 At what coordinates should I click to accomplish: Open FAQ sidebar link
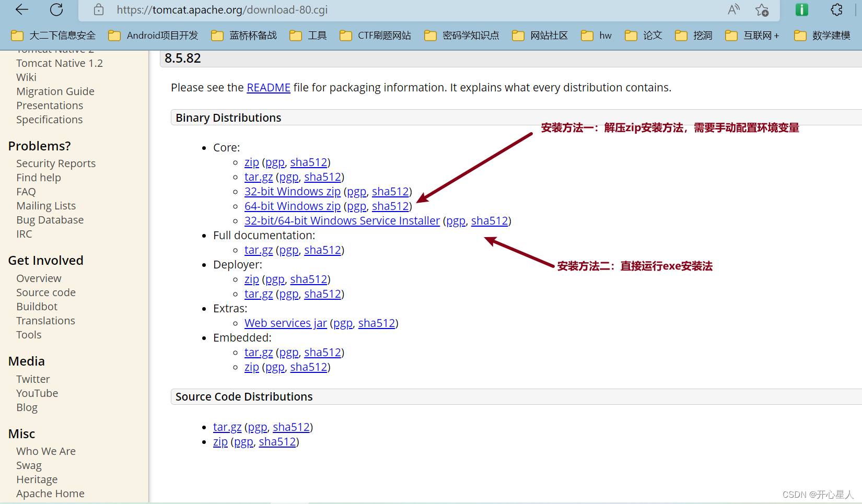coord(26,192)
